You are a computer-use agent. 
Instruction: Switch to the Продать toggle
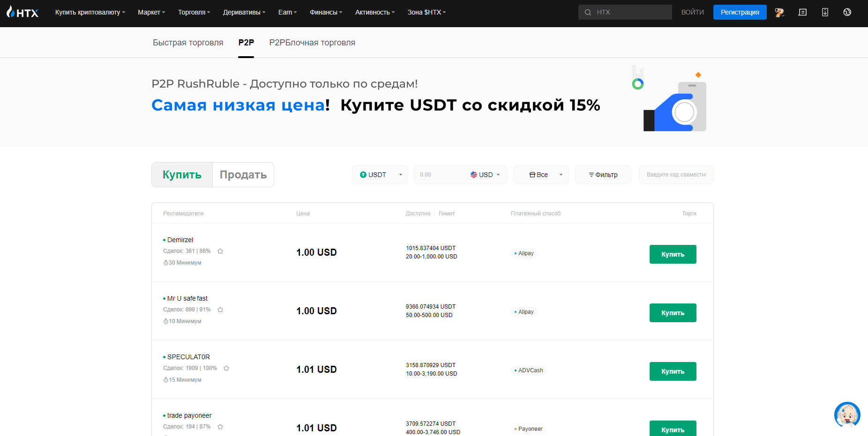point(243,175)
